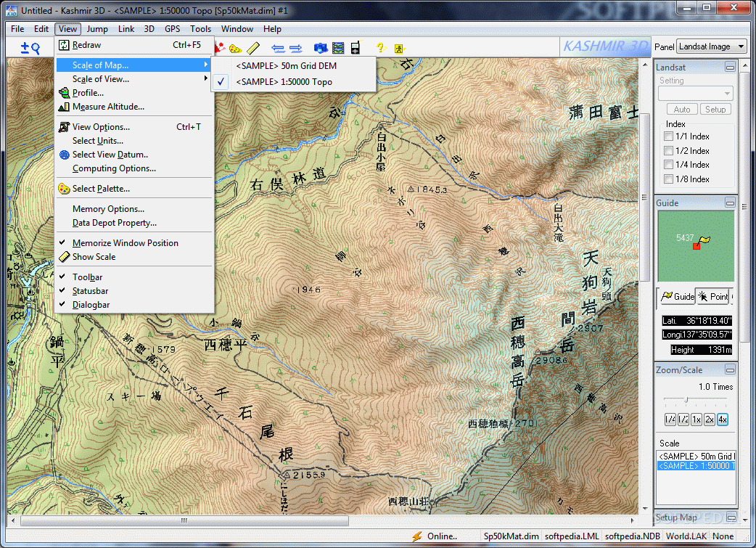Open the 3D menu
756x548 pixels.
click(x=149, y=29)
